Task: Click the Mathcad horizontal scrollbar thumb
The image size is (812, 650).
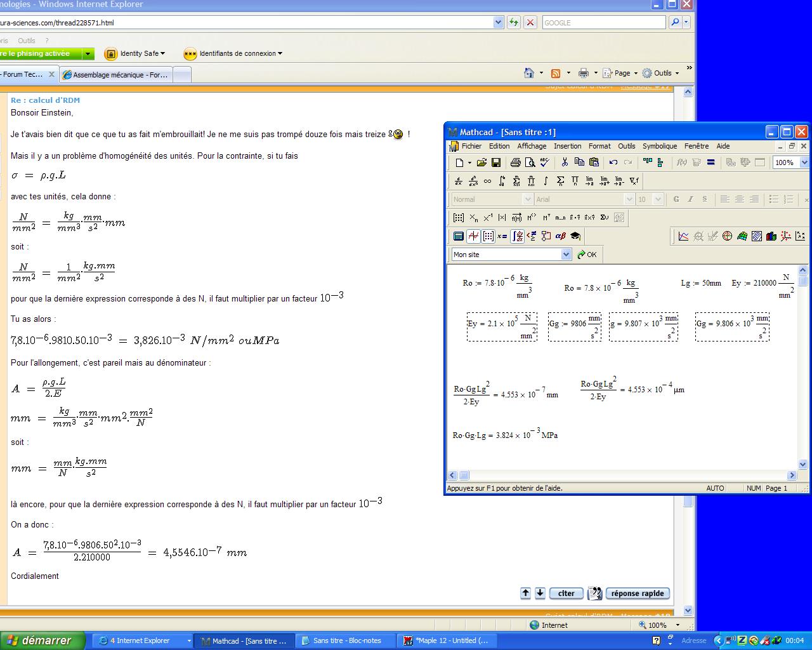Action: (x=464, y=475)
